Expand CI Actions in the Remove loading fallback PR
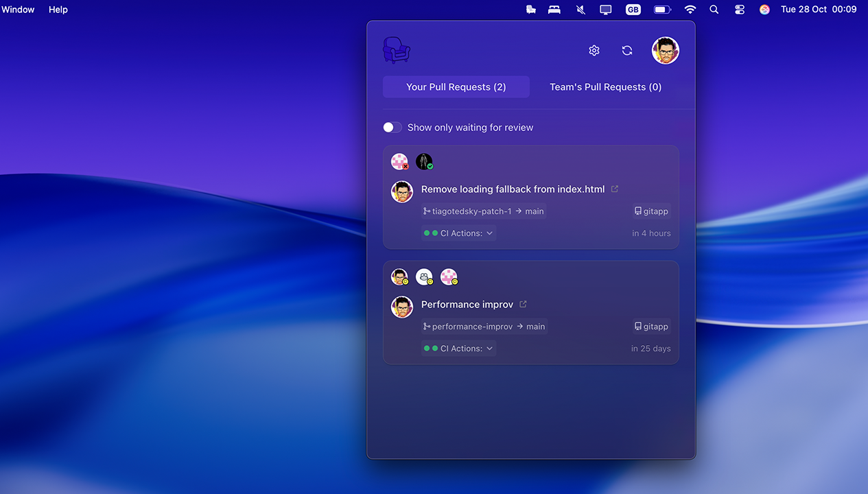The width and height of the screenshot is (868, 494). point(458,233)
